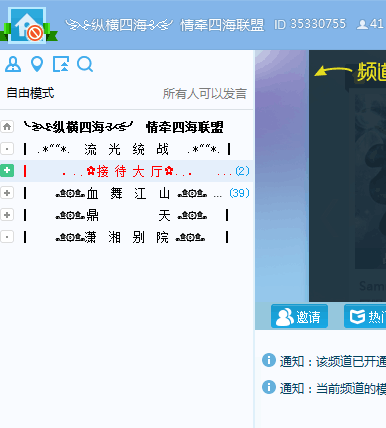The height and width of the screenshot is (428, 386).
Task: Open the member list person icon
Action: coord(13,64)
